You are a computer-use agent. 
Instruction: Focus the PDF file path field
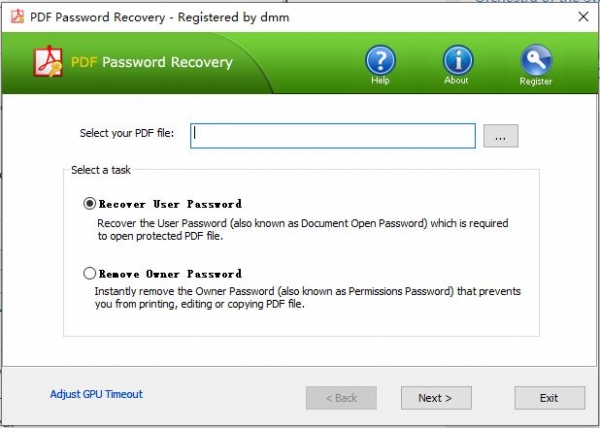tap(332, 135)
